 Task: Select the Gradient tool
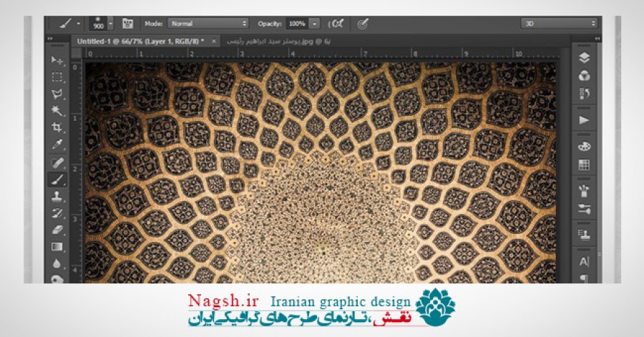click(x=57, y=246)
